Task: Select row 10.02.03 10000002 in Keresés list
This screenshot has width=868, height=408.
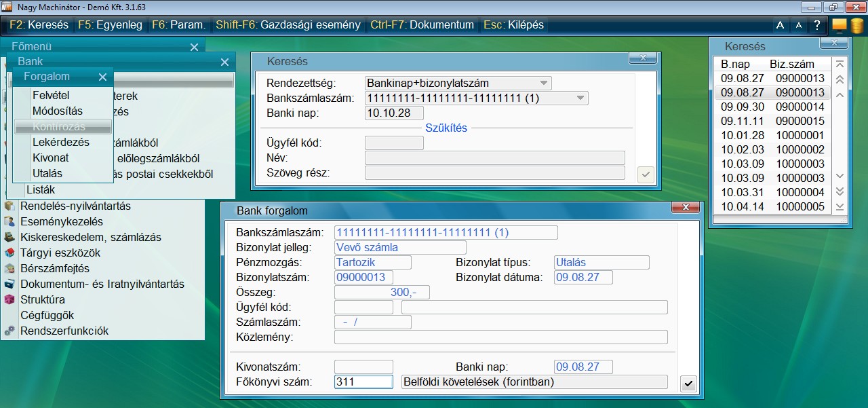Action: point(772,149)
